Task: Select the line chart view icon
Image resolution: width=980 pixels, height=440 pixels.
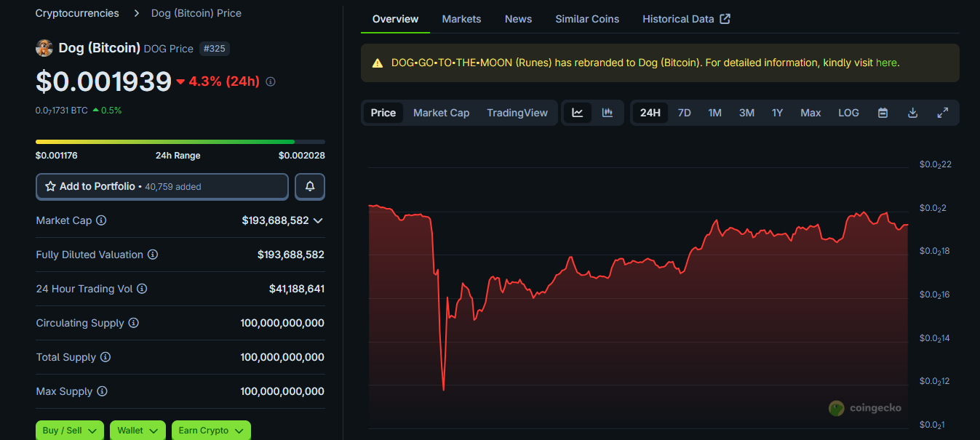Action: coord(578,113)
